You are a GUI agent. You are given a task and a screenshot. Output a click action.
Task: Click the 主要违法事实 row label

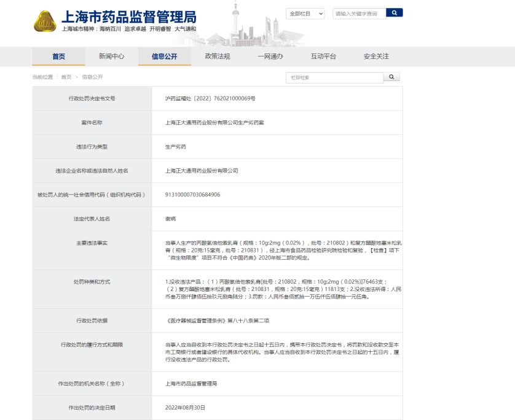92,243
